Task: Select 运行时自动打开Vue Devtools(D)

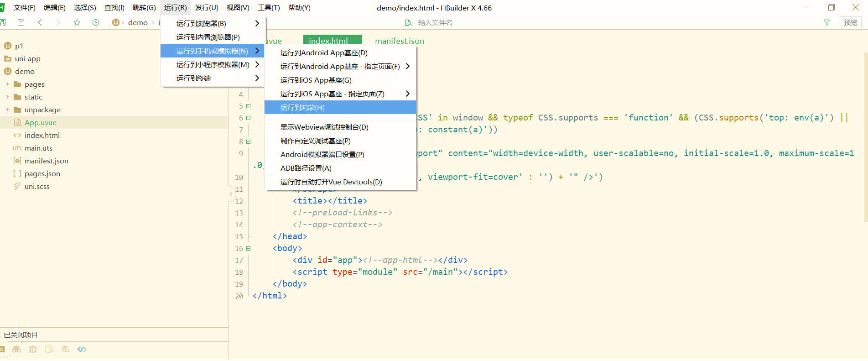Action: click(340, 182)
